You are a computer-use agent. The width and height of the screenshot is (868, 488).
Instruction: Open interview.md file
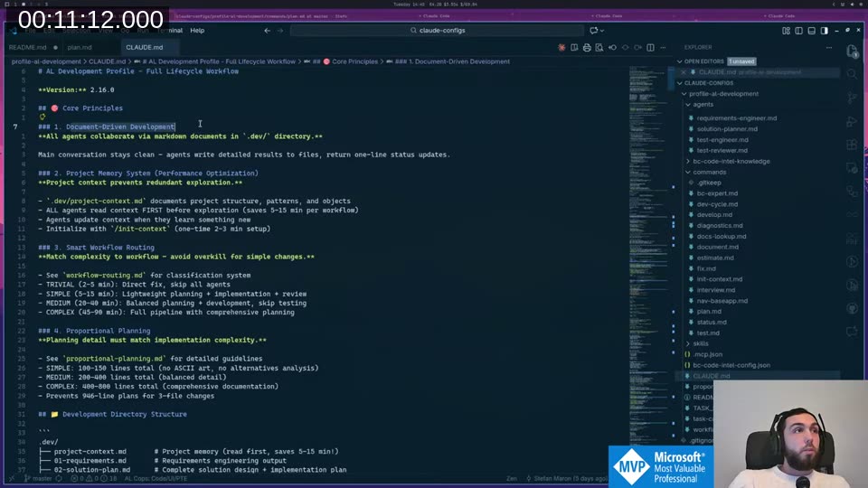[x=716, y=290]
